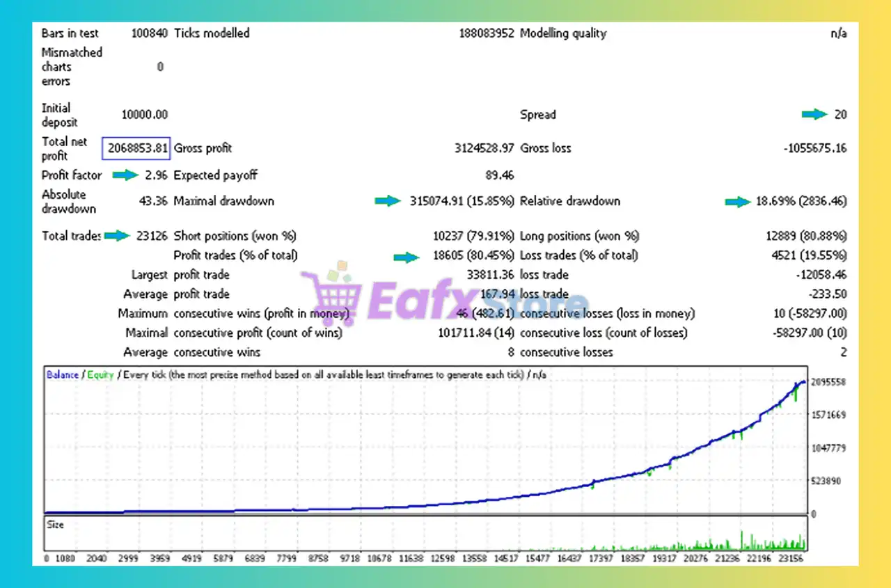Click the tall green volume spike near 21236

click(x=742, y=539)
